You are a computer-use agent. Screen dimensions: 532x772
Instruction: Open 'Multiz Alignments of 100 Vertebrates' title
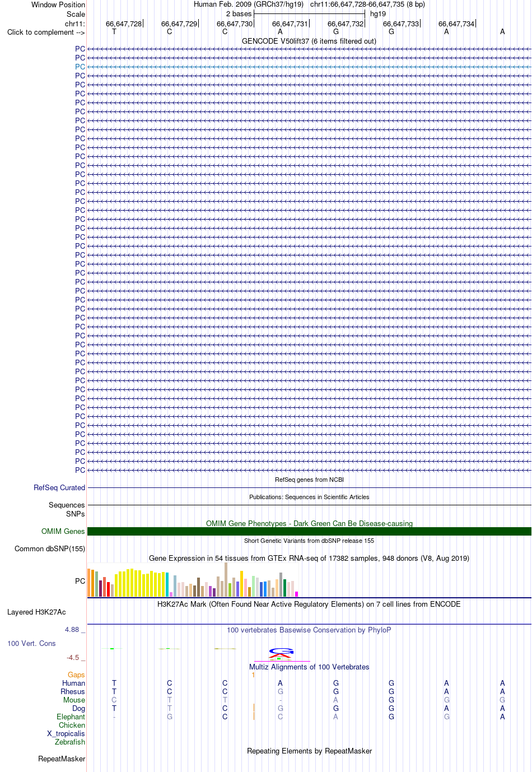(309, 667)
